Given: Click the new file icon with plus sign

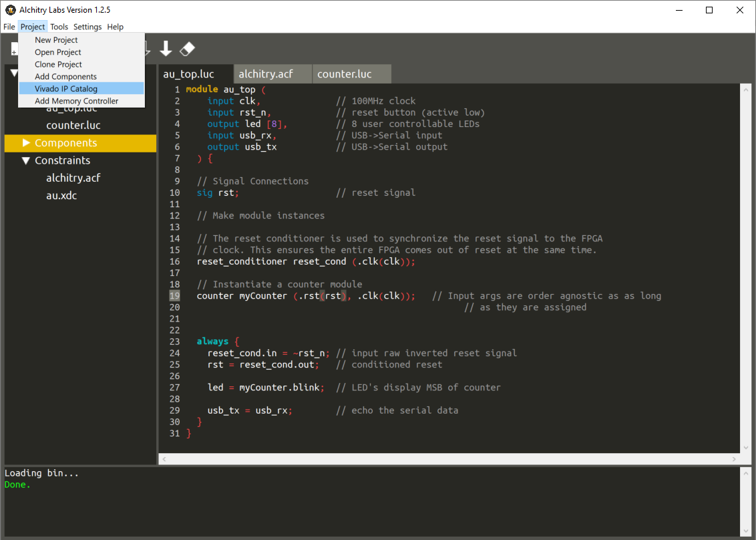Looking at the screenshot, I should [14, 49].
